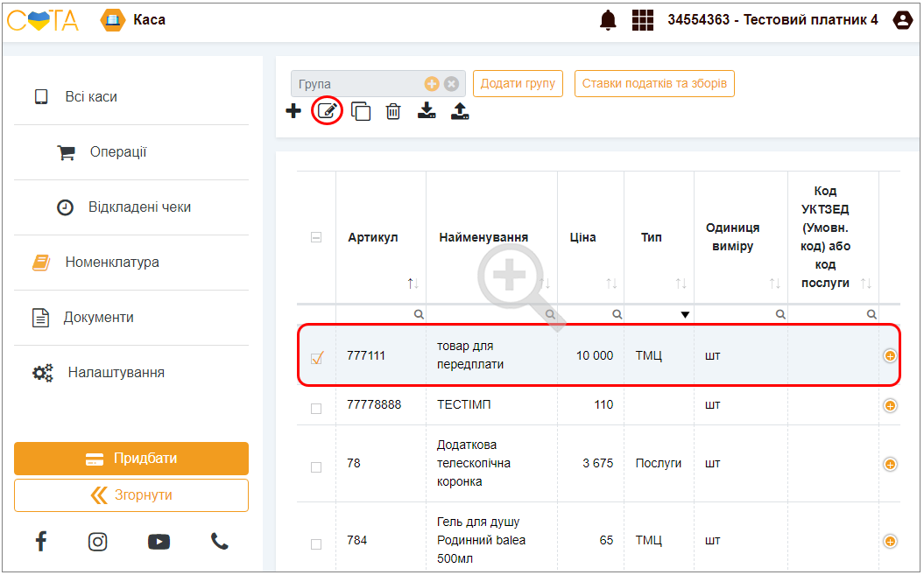The image size is (924, 575).
Task: Open the apps grid icon
Action: [642, 20]
